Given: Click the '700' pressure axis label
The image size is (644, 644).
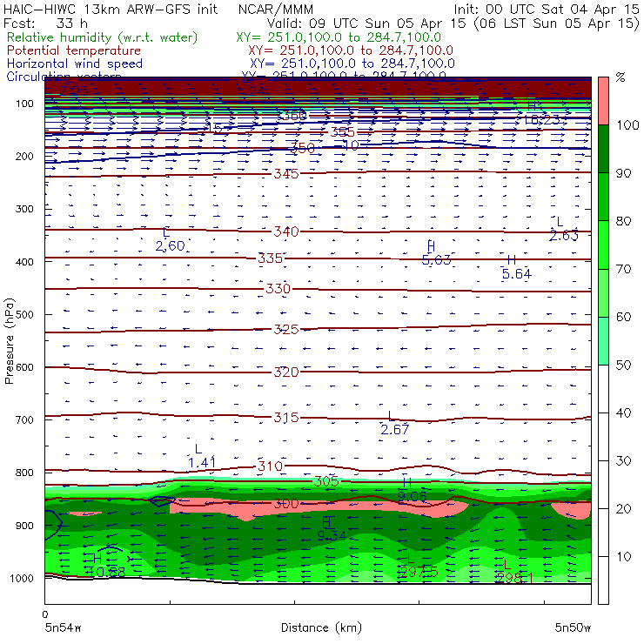Looking at the screenshot, I should click(x=24, y=419).
